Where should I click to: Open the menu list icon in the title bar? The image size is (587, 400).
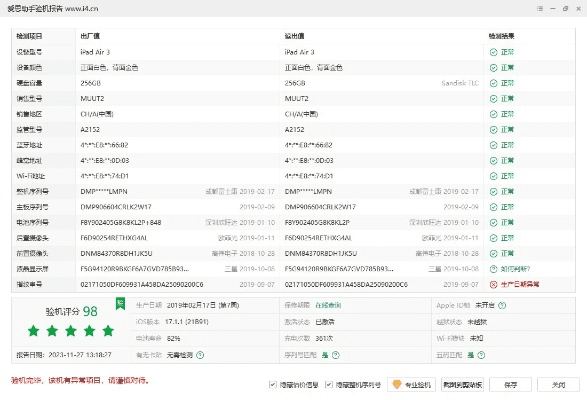coord(540,8)
